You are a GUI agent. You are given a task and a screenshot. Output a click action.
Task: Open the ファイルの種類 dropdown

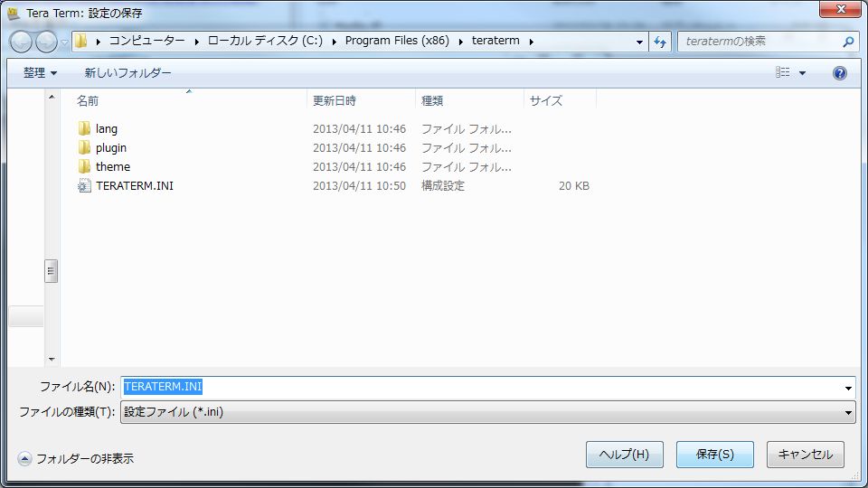point(488,412)
